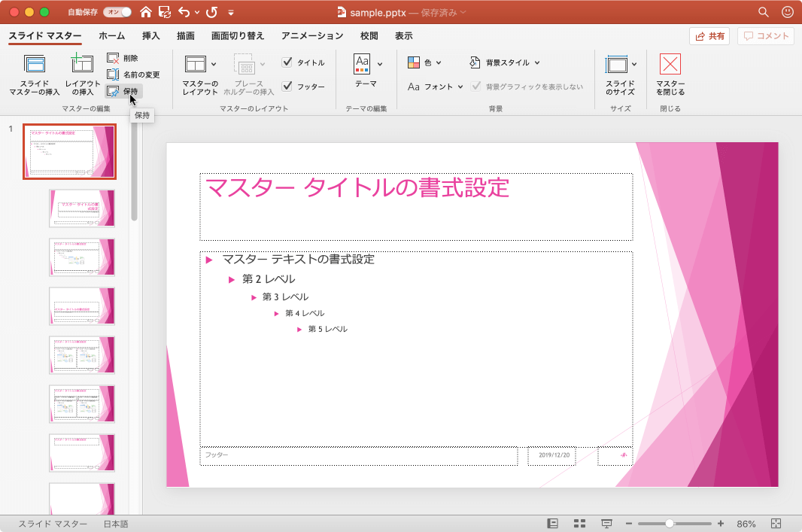Expand the 色 colors dropdown
Viewport: 802px width, 532px height.
coord(425,62)
